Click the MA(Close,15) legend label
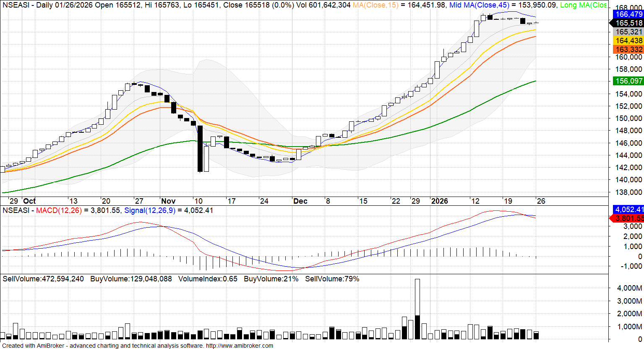 [375, 5]
